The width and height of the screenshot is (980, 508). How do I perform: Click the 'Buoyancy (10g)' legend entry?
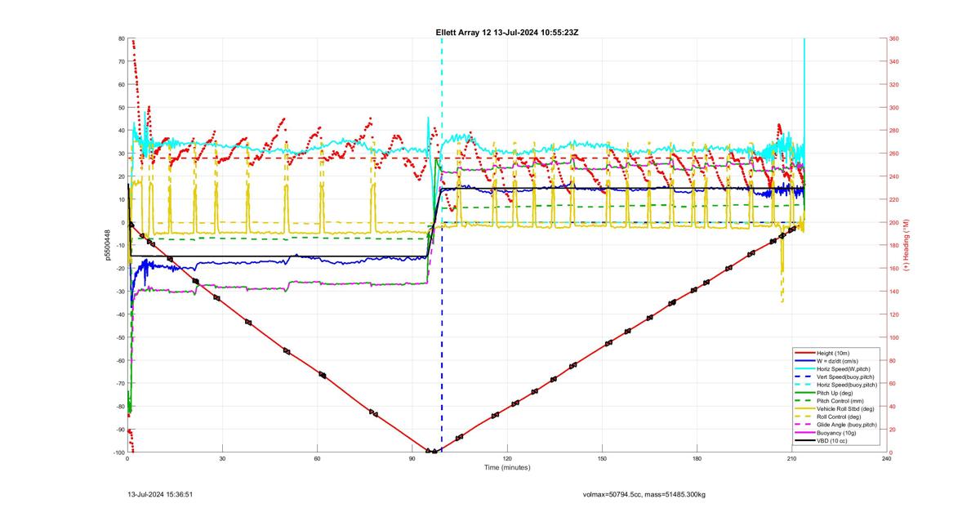(x=836, y=434)
